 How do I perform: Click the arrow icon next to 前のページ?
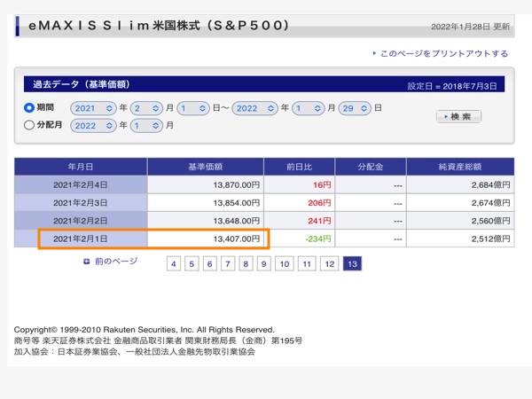coord(86,262)
